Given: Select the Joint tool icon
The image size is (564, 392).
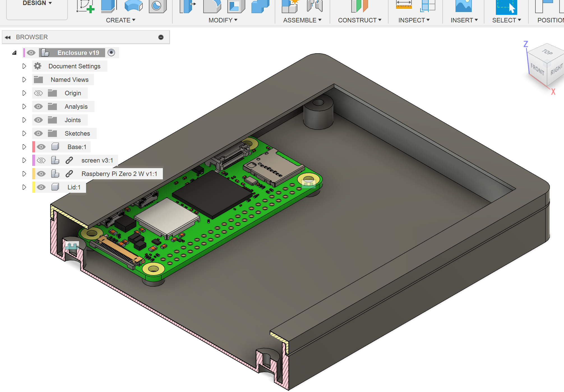Looking at the screenshot, I should pos(315,6).
